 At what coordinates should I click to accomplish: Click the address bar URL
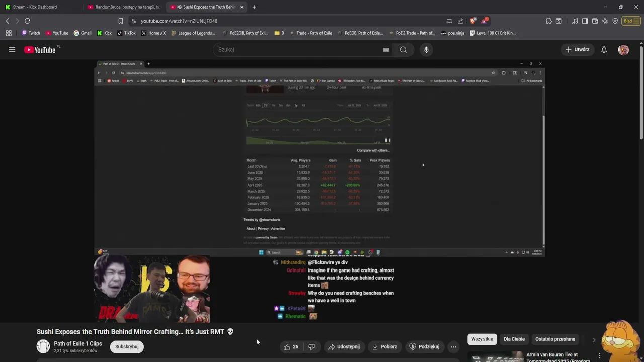[x=179, y=21]
